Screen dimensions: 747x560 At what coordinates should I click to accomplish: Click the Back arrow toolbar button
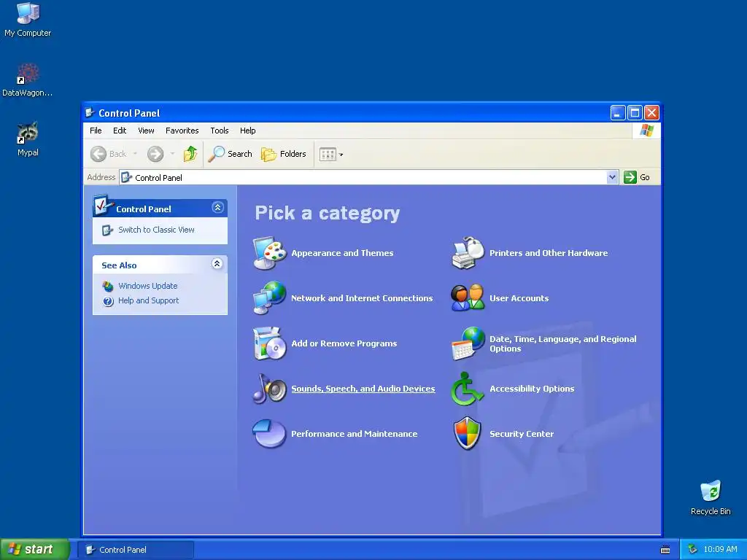[x=109, y=154]
